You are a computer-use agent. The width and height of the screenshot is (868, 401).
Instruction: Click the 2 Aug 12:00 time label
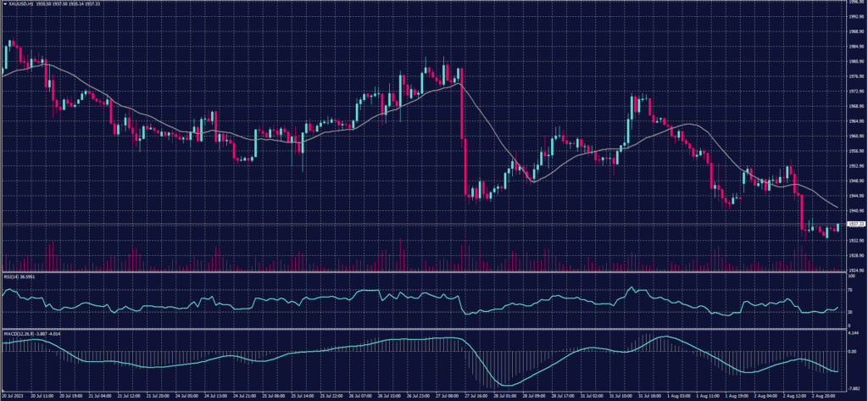point(795,395)
